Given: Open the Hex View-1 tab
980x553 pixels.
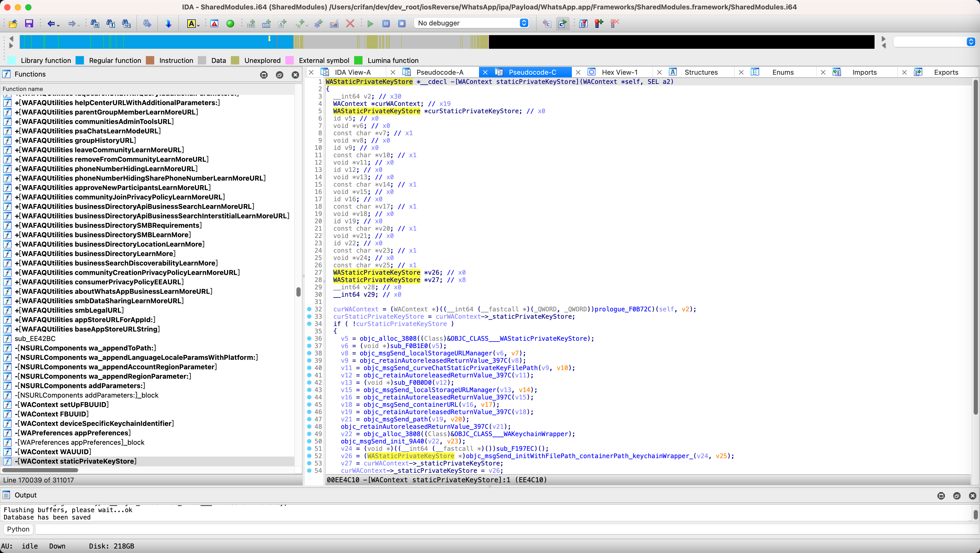Looking at the screenshot, I should [x=619, y=72].
